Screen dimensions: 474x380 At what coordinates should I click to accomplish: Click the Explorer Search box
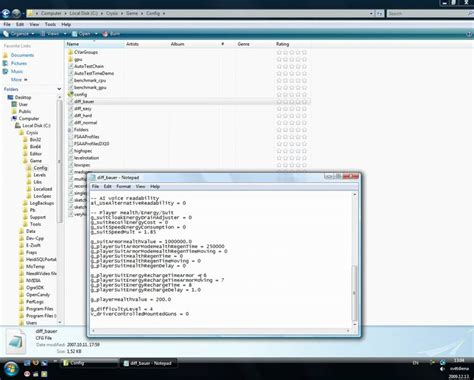(430, 13)
